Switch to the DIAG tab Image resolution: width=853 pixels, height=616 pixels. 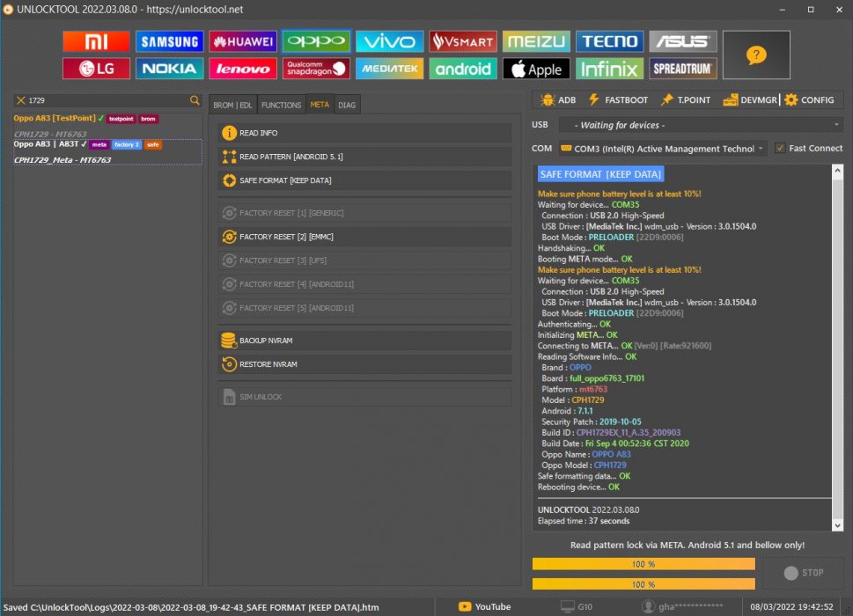click(x=347, y=105)
